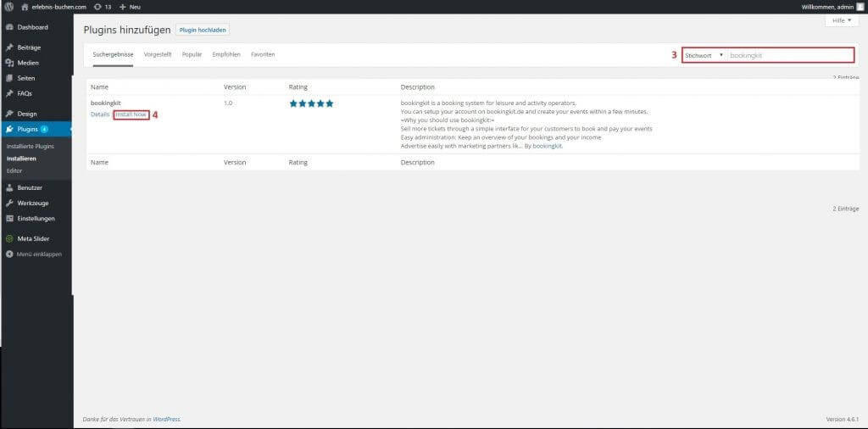Click the Benutzer user icon
Viewport: 868px width, 429px height.
tap(9, 187)
